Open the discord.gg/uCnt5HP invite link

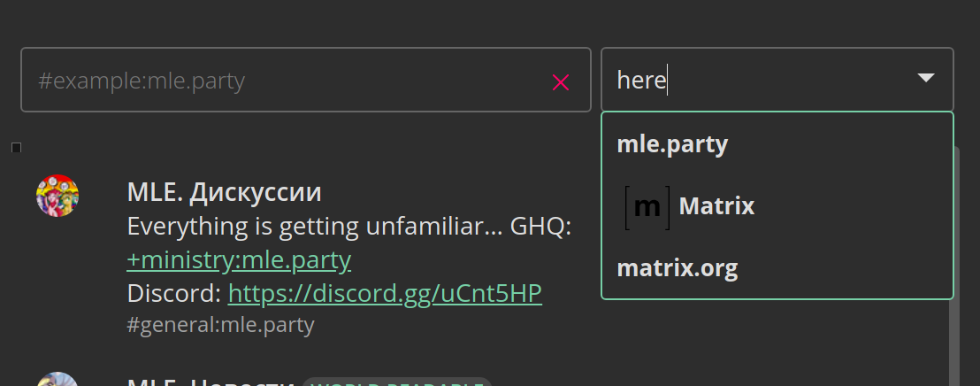[385, 293]
